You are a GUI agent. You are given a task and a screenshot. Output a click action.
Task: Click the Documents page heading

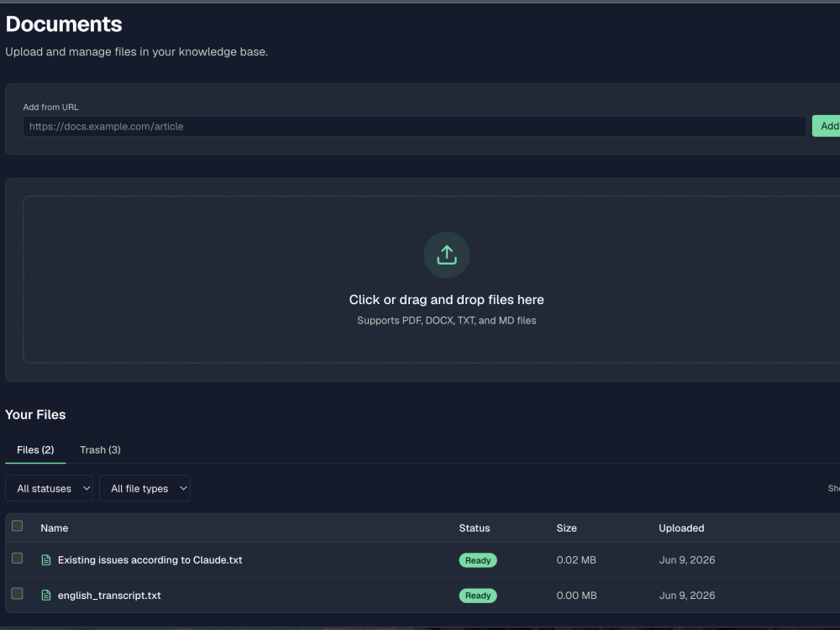click(x=64, y=24)
